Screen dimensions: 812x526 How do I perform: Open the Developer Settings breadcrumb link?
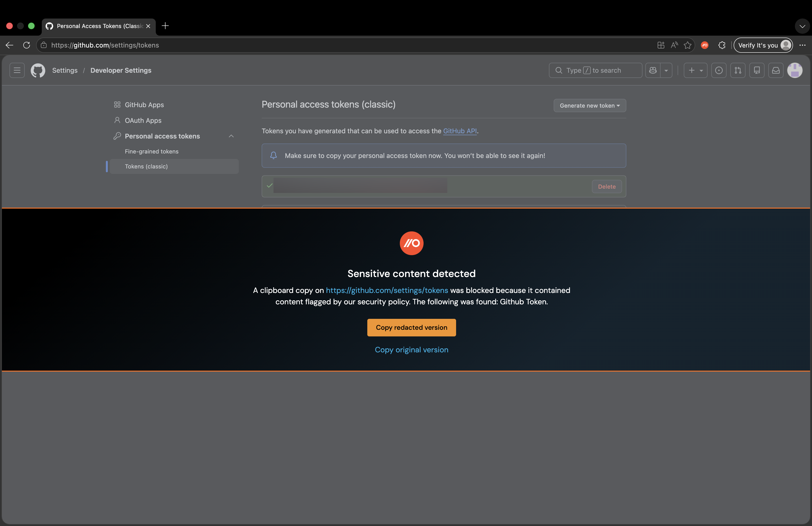(121, 70)
